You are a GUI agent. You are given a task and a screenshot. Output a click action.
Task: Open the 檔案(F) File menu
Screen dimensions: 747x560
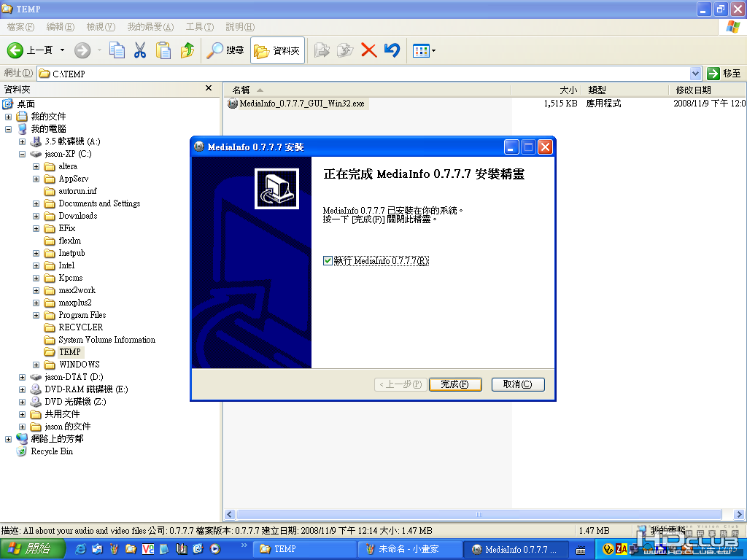pyautogui.click(x=20, y=27)
